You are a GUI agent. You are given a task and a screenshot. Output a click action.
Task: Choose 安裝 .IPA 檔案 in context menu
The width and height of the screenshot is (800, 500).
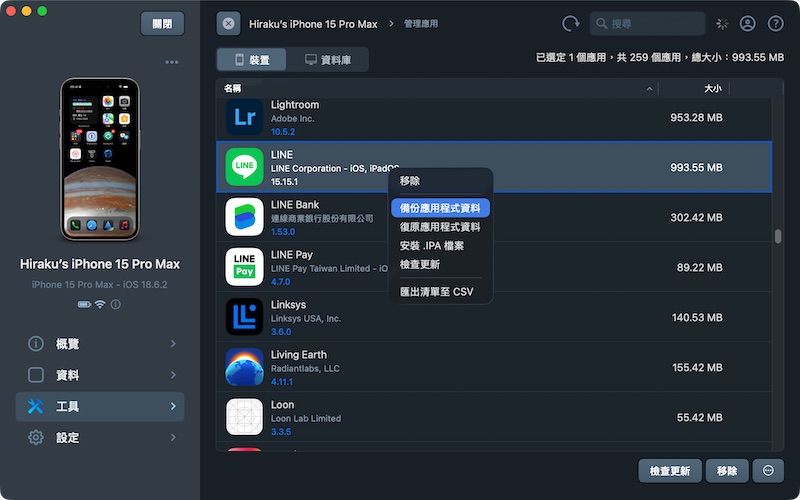(x=440, y=245)
